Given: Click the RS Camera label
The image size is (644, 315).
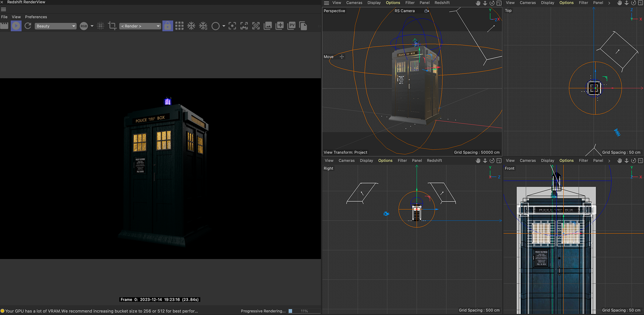Looking at the screenshot, I should click(x=405, y=11).
